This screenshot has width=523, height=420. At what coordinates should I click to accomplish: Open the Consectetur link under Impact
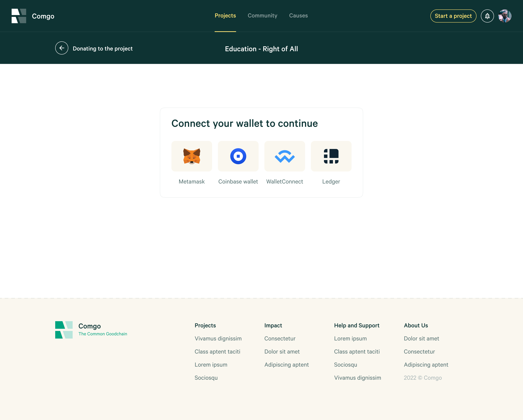tap(280, 338)
